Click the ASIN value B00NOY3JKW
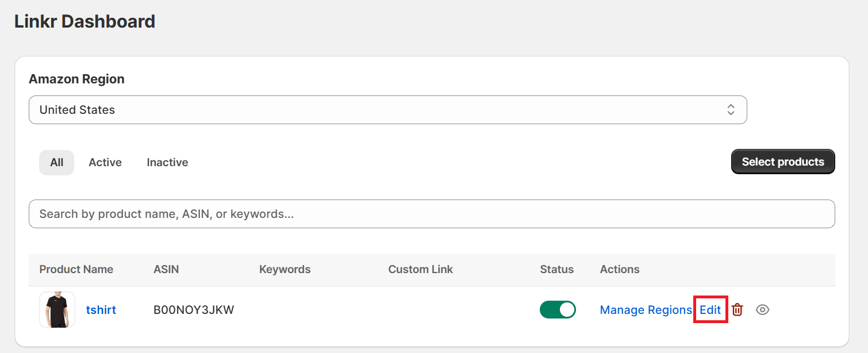 pyautogui.click(x=194, y=310)
